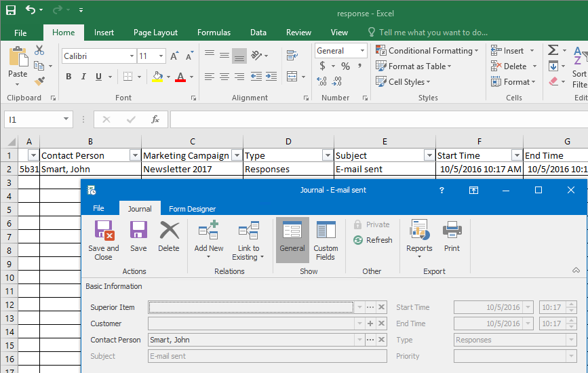The image size is (588, 373).
Task: Click the AutoSum sigma icon
Action: (x=553, y=50)
